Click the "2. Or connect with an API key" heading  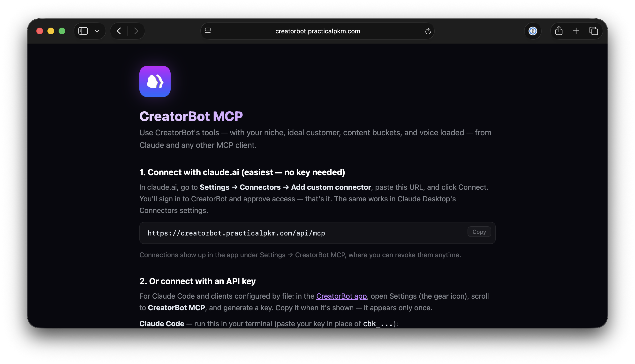pyautogui.click(x=197, y=281)
